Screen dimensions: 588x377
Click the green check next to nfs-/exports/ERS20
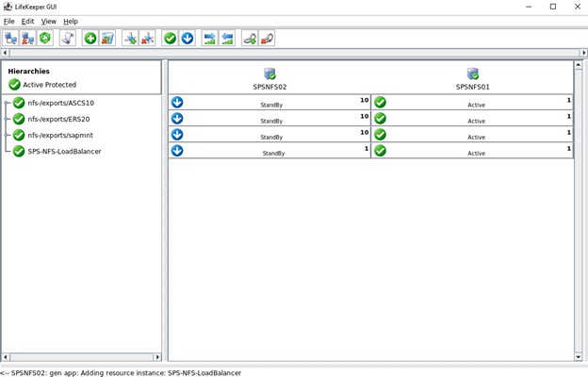(19, 119)
